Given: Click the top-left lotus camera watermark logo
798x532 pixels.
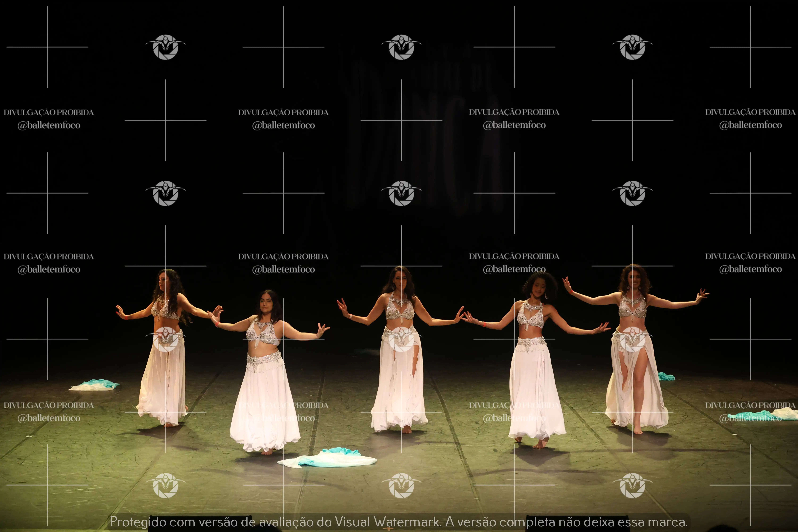Looking at the screenshot, I should pyautogui.click(x=166, y=47).
